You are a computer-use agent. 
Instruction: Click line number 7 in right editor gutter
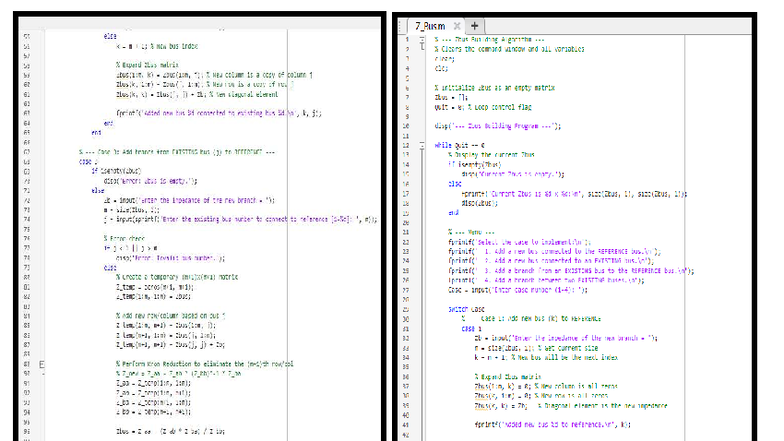point(407,98)
